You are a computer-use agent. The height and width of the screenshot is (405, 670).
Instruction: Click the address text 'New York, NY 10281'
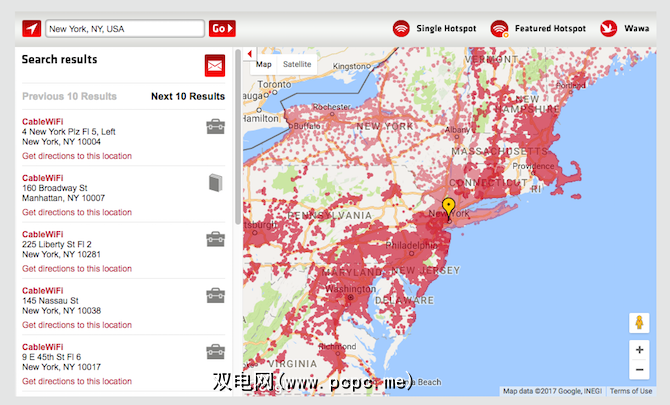(x=62, y=255)
